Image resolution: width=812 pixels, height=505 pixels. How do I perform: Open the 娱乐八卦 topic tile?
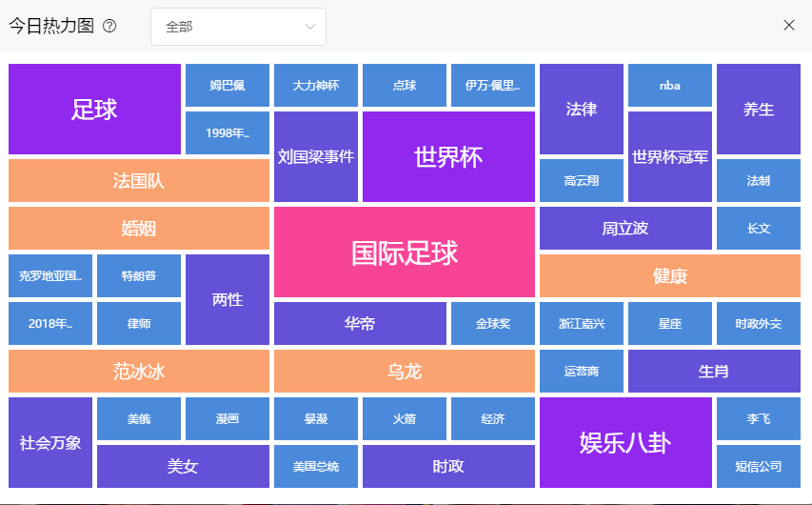625,443
